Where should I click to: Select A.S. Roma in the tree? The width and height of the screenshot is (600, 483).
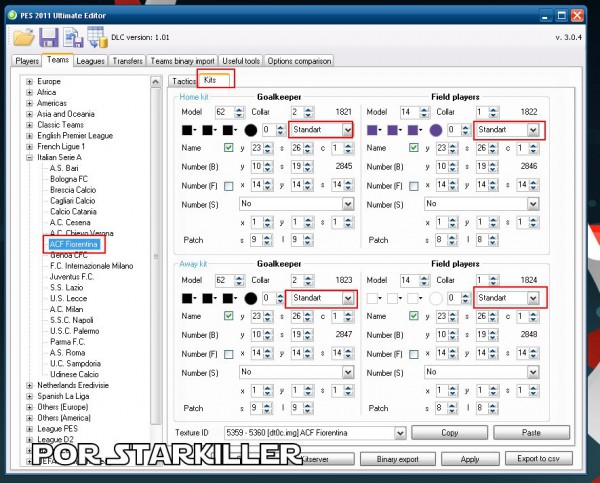coord(67,352)
